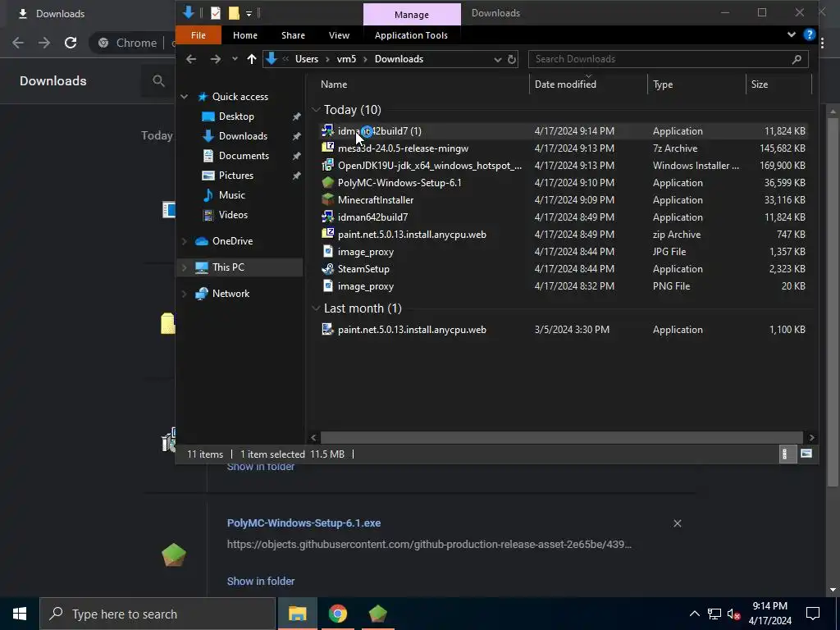The image size is (840, 630).
Task: Open Music in navigation pane
Action: point(231,195)
